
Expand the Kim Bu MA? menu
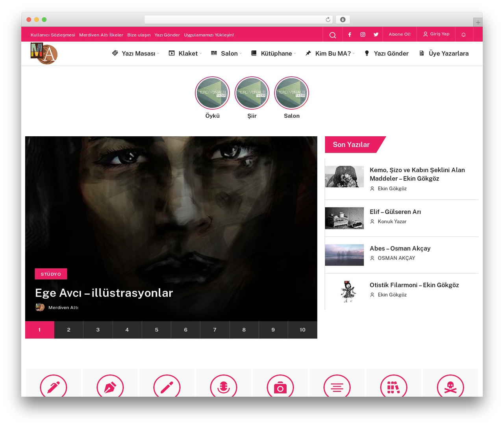point(330,54)
